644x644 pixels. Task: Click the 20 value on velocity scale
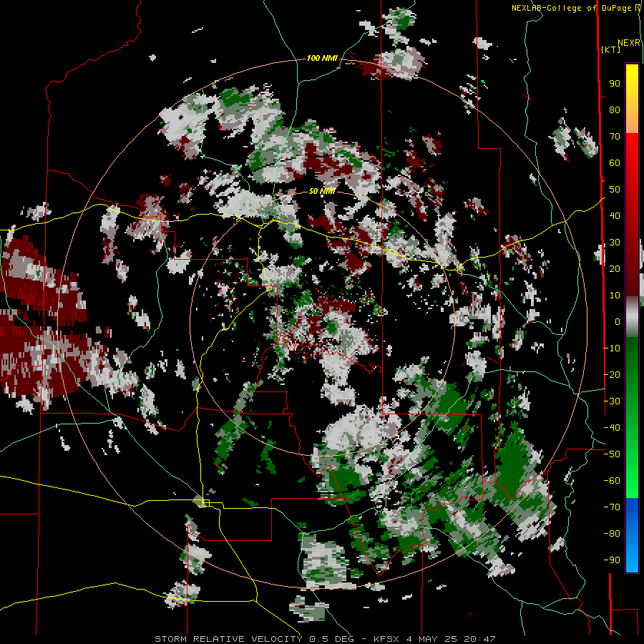pos(615,268)
